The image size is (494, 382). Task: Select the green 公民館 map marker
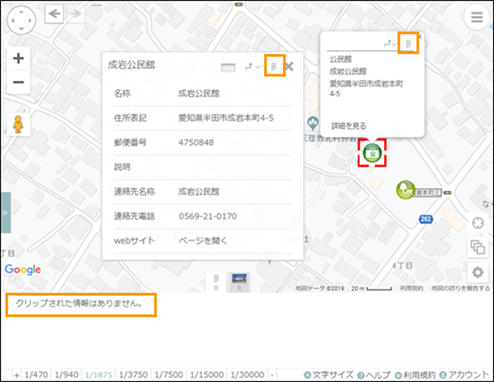pos(372,153)
